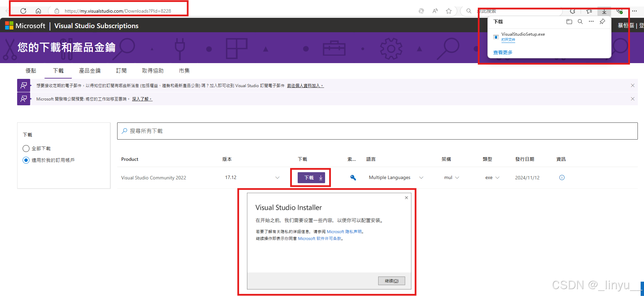Switch to 產品金鑰 tab
Screen dimensions: 644x296
[90, 71]
